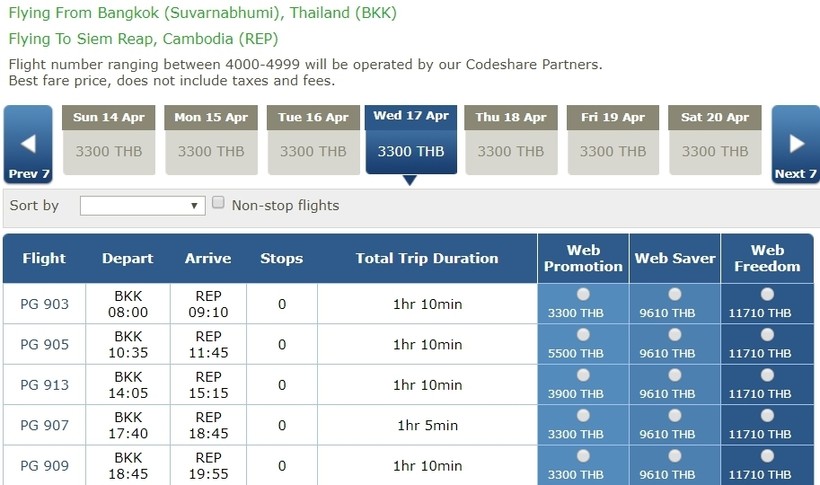The image size is (820, 485).
Task: Pick PG 907 Web Promotion 3300 THB fare
Action: pos(583,415)
